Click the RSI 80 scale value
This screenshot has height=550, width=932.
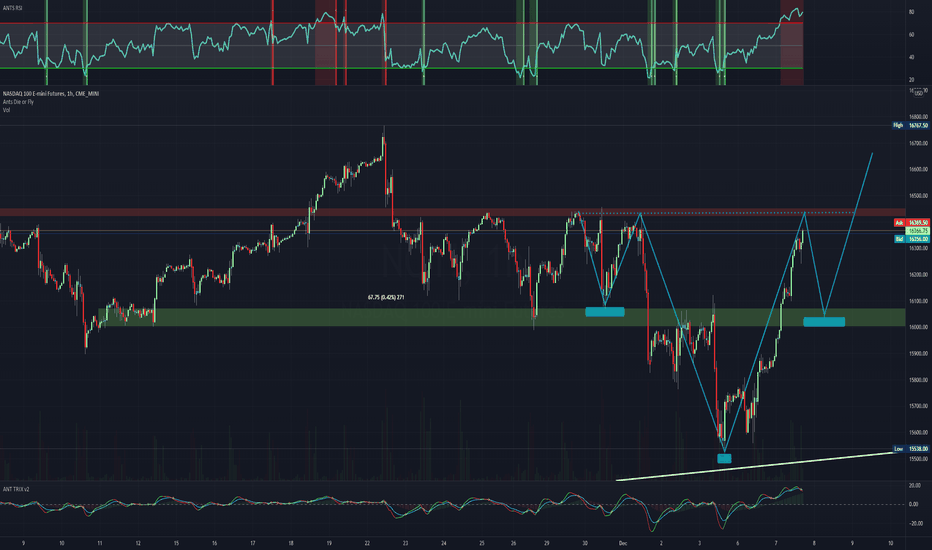click(911, 12)
